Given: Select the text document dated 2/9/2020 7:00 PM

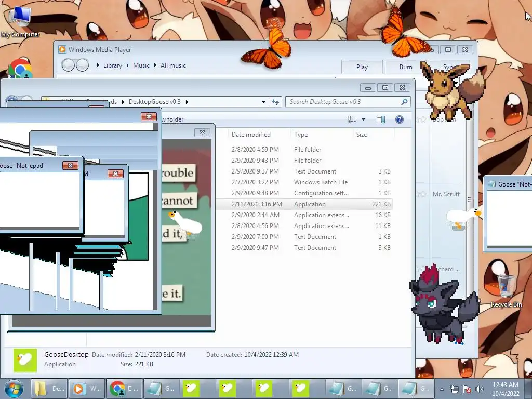Looking at the screenshot, I should 304,236.
